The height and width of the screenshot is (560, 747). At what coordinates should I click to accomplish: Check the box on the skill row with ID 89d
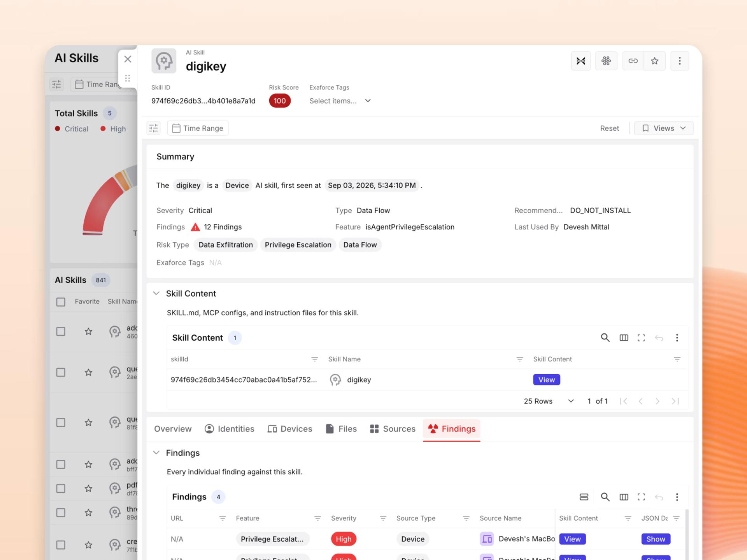tap(61, 513)
